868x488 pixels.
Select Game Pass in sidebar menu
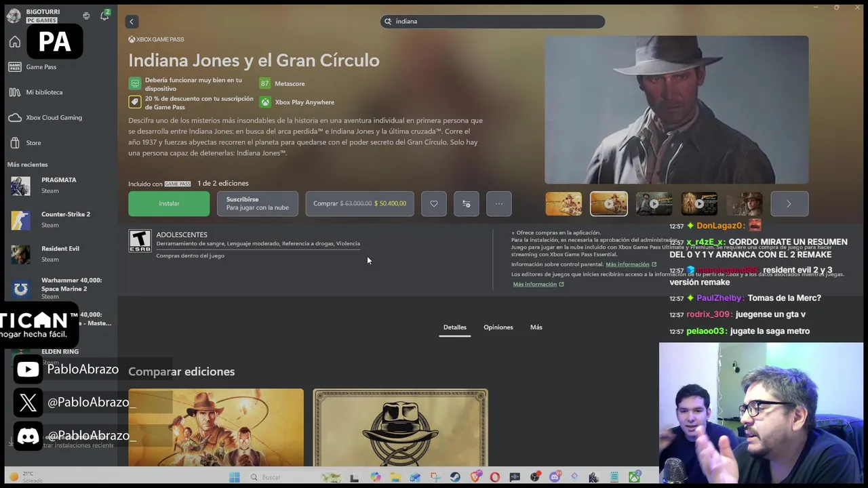pos(41,67)
